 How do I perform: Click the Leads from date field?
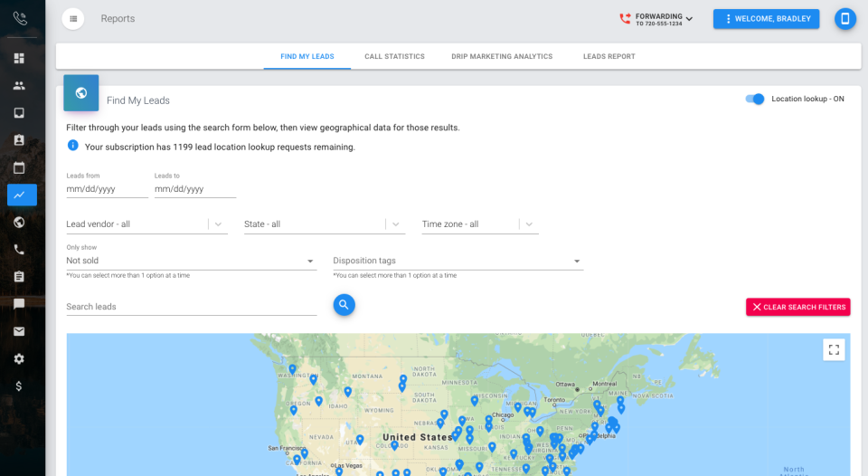click(107, 189)
